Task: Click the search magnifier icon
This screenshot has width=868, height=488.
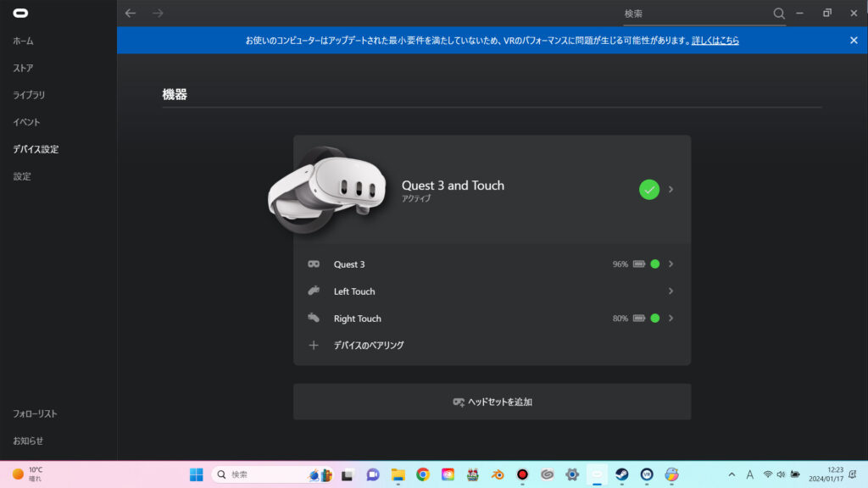Action: coord(778,14)
